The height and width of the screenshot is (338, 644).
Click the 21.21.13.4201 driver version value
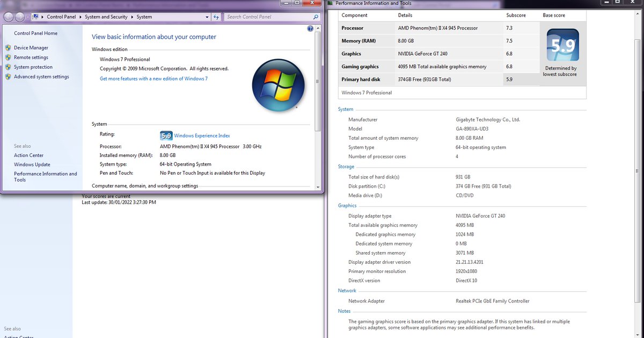click(x=470, y=262)
